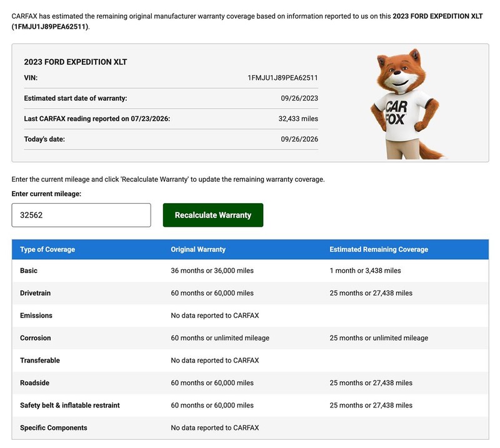Viewport: 500px width, 448px height.
Task: Click the 'Last CARFAX reading reported on 07/23/2026:' label
Action: 97,119
